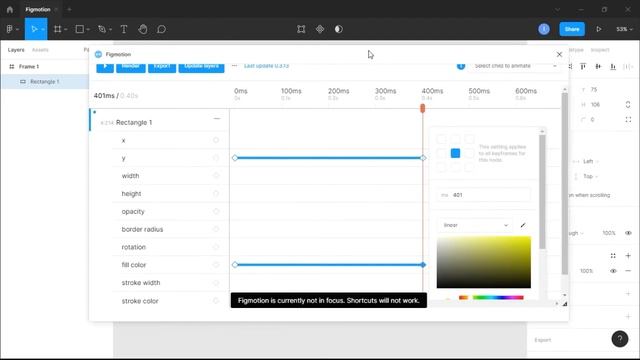640x360 pixels.
Task: Remove fill with minus icon
Action: [628, 271]
